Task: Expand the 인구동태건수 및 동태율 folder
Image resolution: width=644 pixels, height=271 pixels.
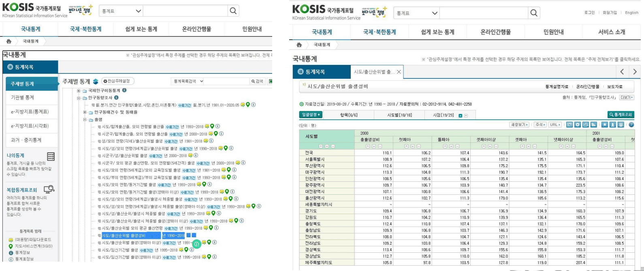Action: pos(85,112)
